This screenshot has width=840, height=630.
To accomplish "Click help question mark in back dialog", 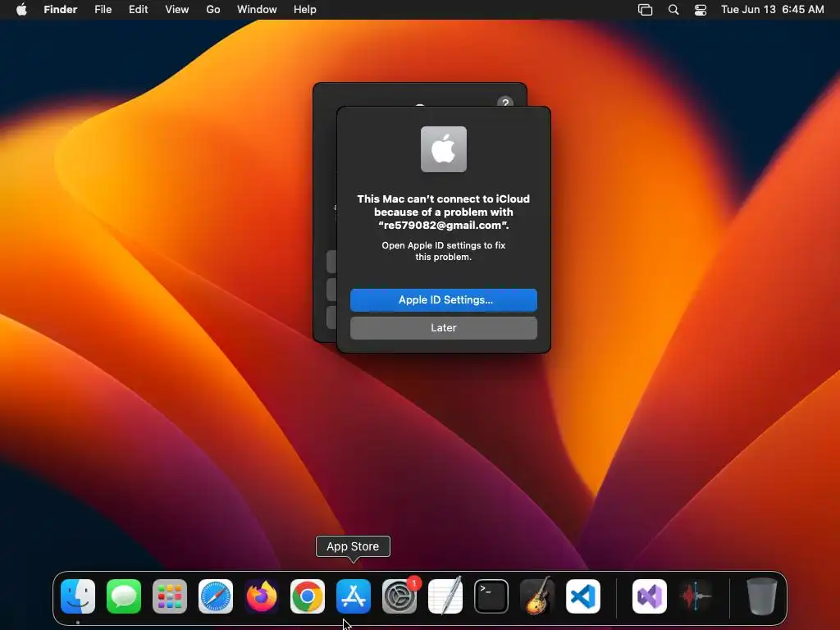I will (x=505, y=102).
